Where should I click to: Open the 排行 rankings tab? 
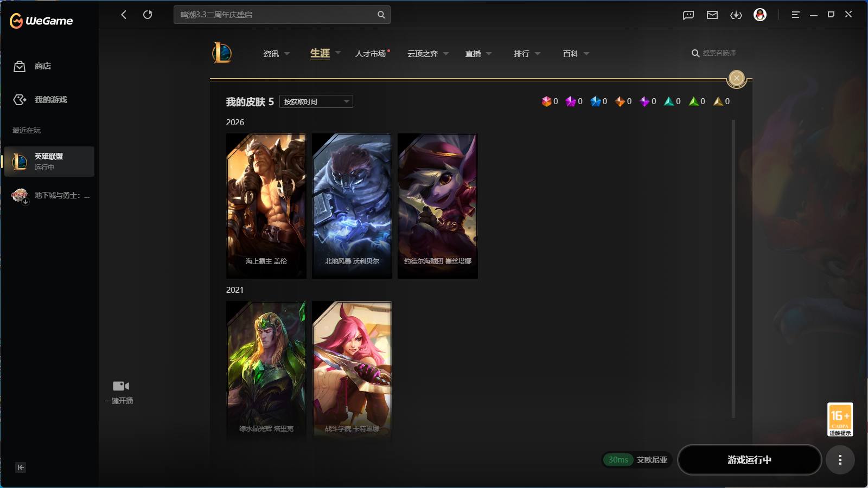[x=522, y=54]
